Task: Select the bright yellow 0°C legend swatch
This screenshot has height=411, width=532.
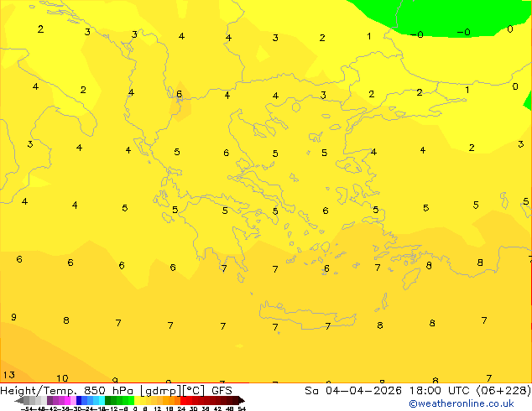Action: (137, 400)
